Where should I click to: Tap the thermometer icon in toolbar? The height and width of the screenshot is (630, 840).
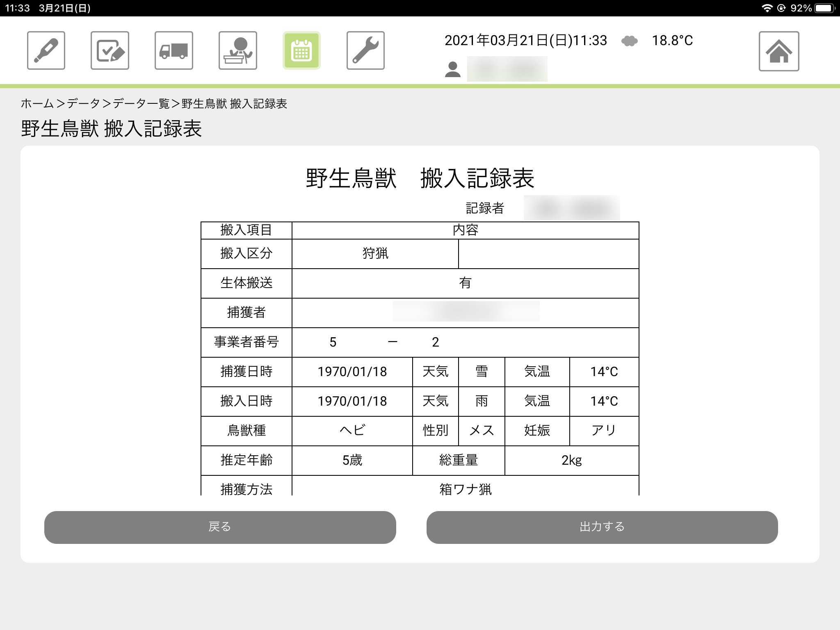pos(46,50)
